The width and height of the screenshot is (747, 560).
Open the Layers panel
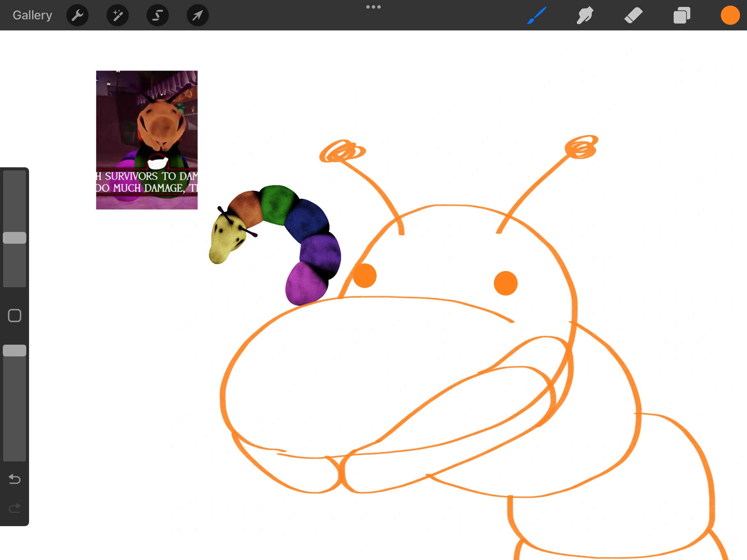pos(682,15)
